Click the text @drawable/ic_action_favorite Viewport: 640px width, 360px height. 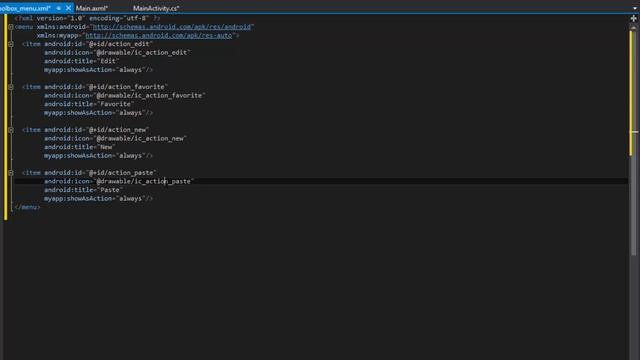[x=149, y=96]
